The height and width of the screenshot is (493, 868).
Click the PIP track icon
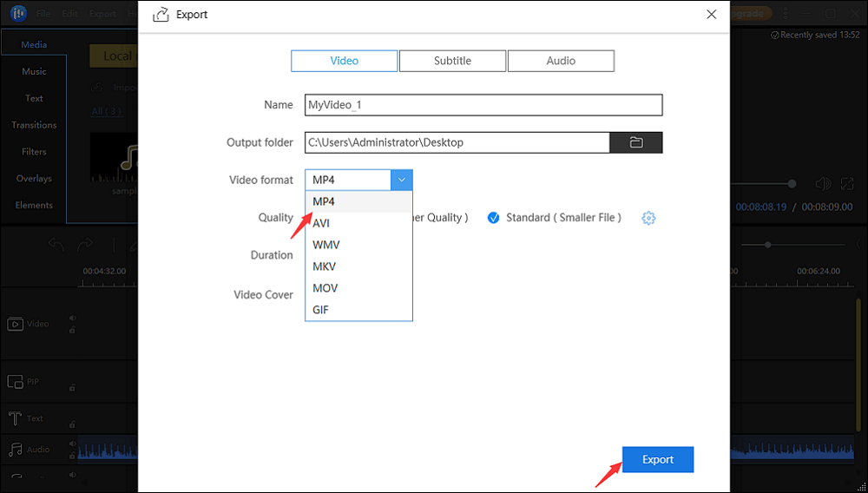click(x=15, y=382)
